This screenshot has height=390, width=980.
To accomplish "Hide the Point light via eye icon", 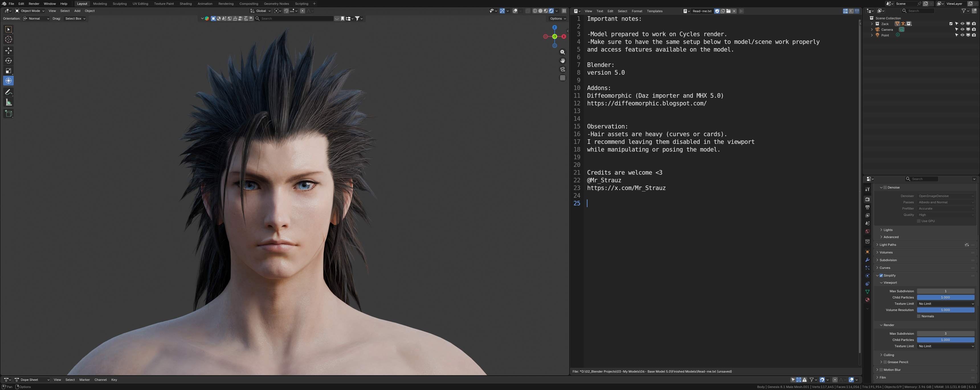I will click(x=963, y=35).
